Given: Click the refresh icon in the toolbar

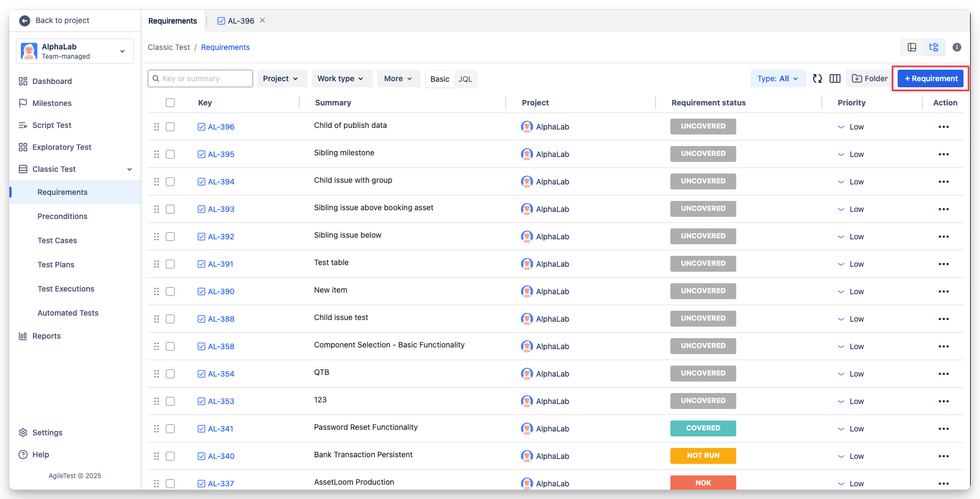Looking at the screenshot, I should (x=817, y=79).
